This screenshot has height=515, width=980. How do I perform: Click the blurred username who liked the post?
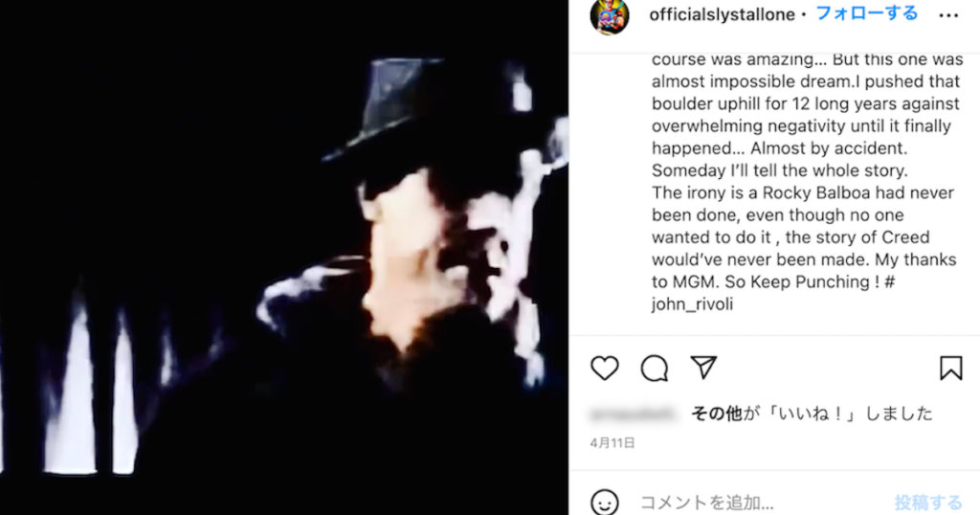[x=634, y=414]
